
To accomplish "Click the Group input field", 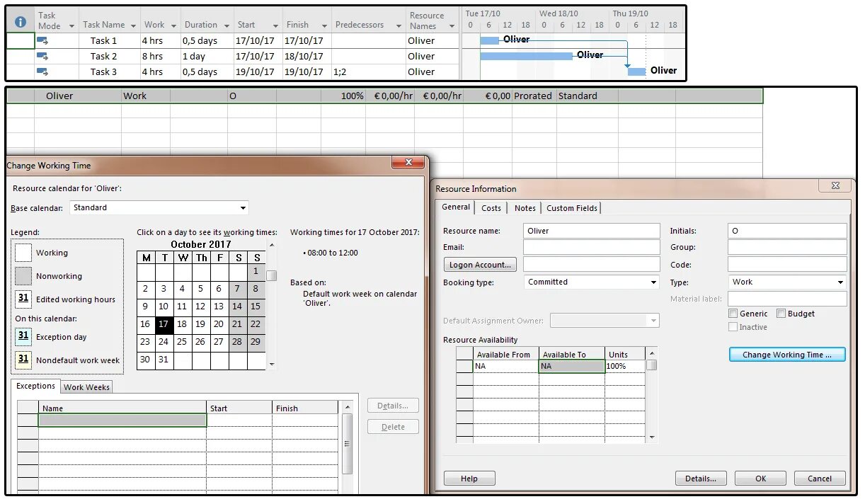I will 787,247.
